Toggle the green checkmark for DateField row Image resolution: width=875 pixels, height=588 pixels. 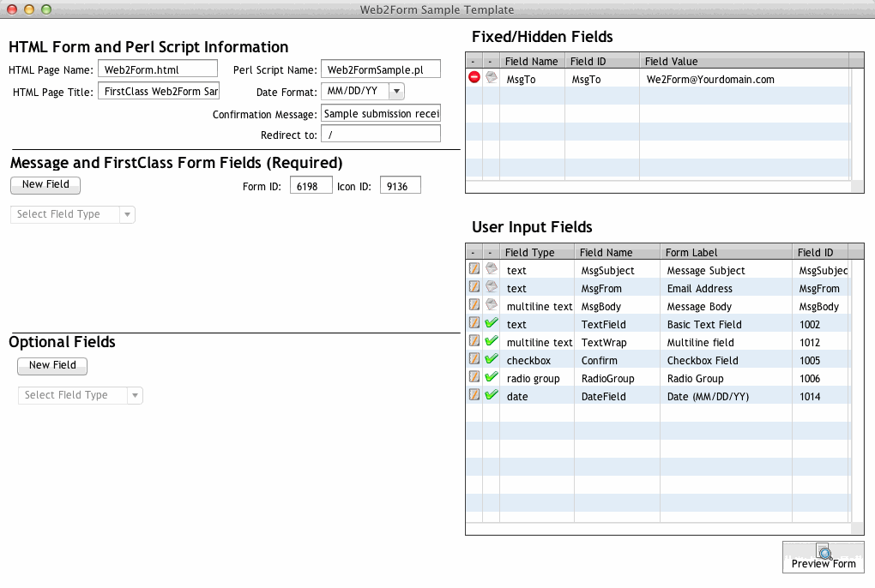(492, 395)
